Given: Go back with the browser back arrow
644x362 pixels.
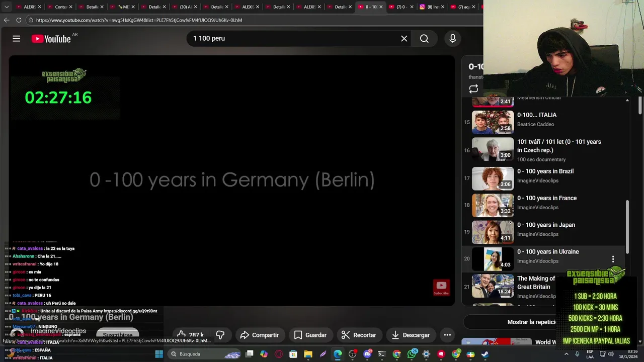Looking at the screenshot, I should [7, 20].
